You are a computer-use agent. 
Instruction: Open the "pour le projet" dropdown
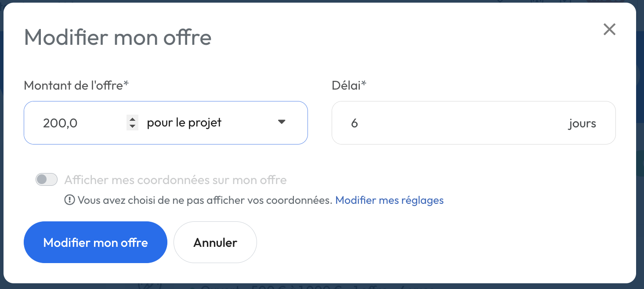(x=211, y=123)
